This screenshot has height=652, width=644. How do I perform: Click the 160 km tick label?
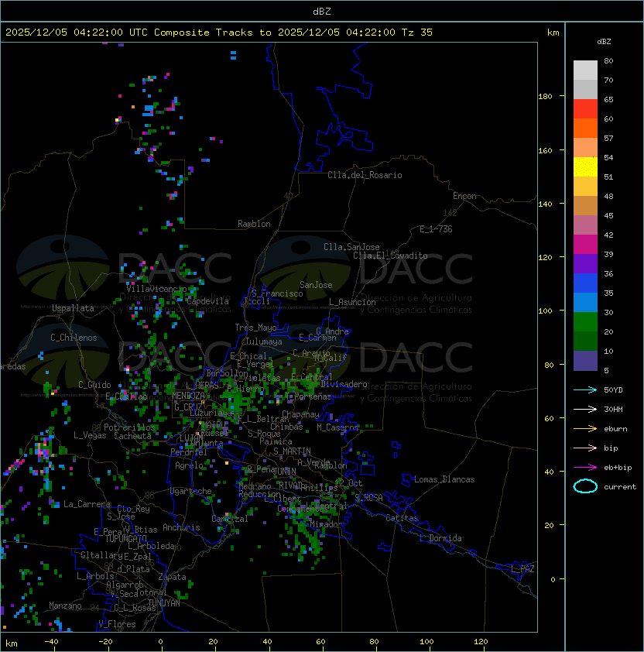545,150
